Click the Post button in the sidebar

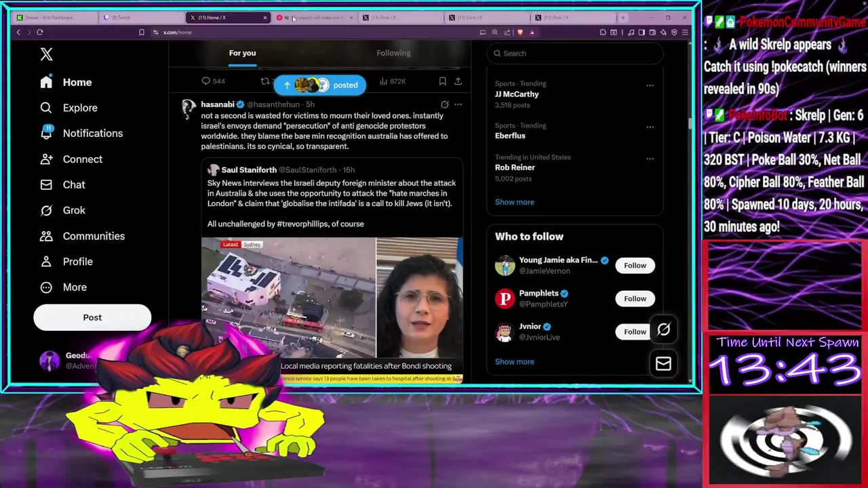(x=92, y=317)
